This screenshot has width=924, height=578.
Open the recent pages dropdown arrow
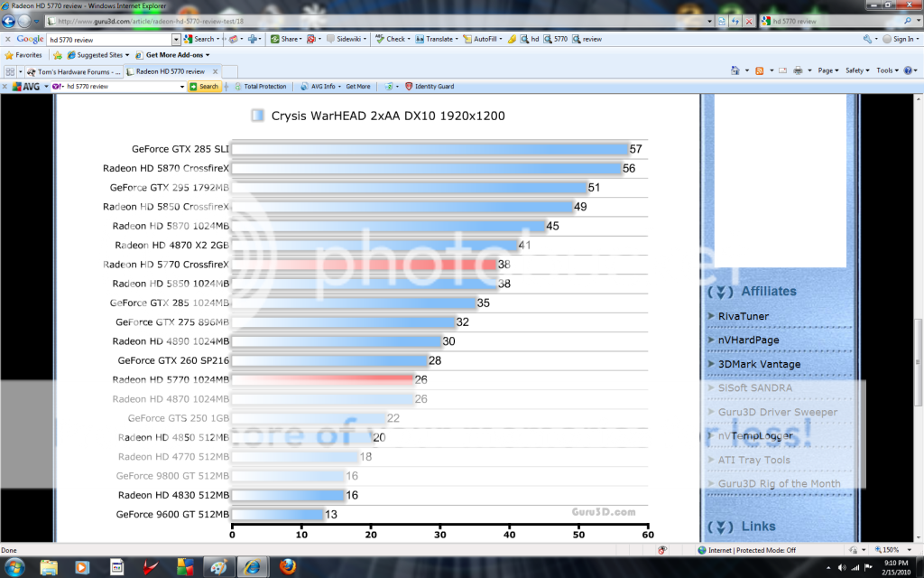pos(36,22)
